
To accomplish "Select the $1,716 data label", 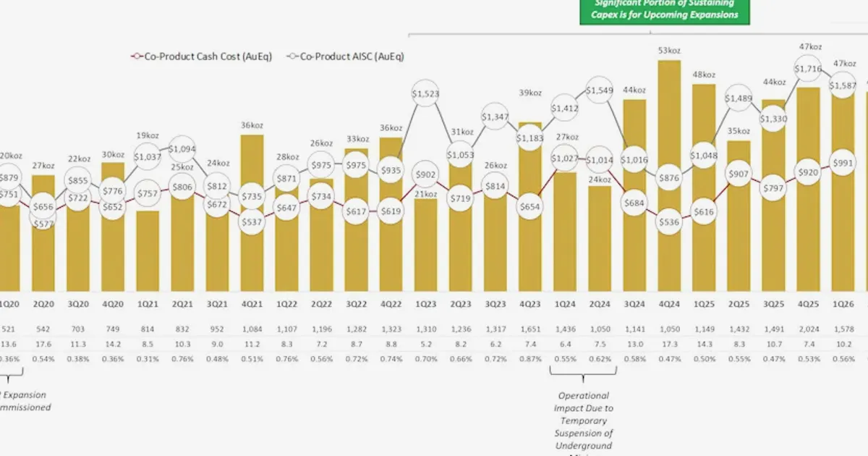I will (808, 69).
